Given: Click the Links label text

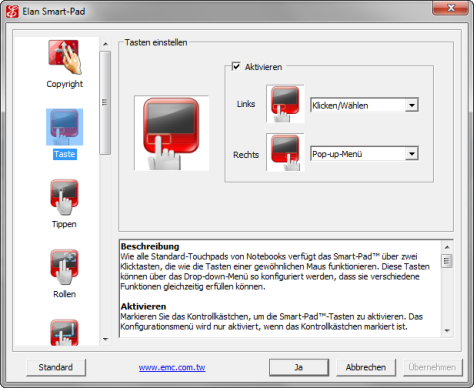Looking at the screenshot, I should (246, 104).
